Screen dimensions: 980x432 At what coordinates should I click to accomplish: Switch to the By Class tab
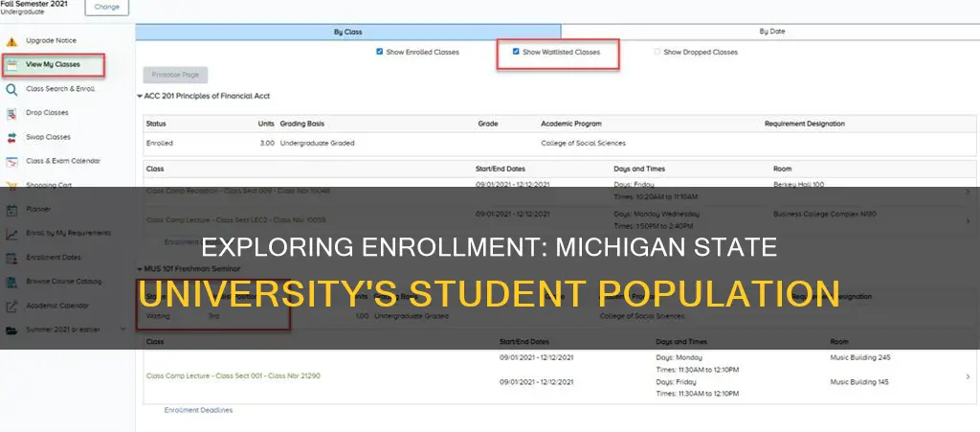coord(348,32)
